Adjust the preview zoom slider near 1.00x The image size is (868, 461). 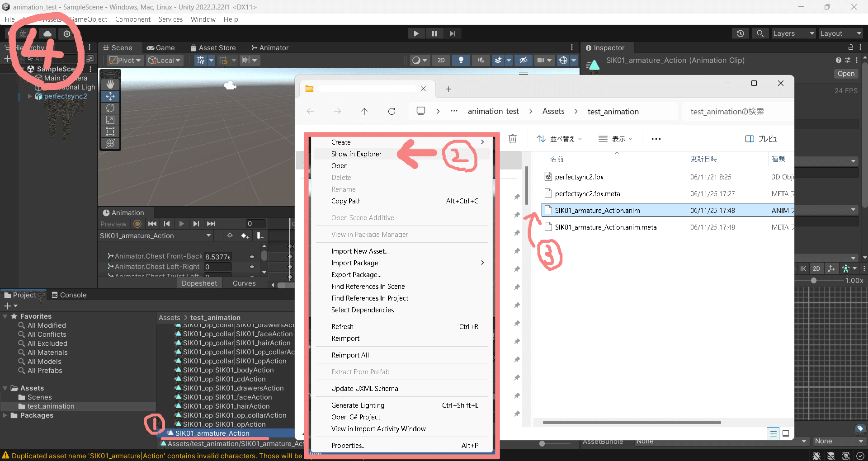pos(814,280)
